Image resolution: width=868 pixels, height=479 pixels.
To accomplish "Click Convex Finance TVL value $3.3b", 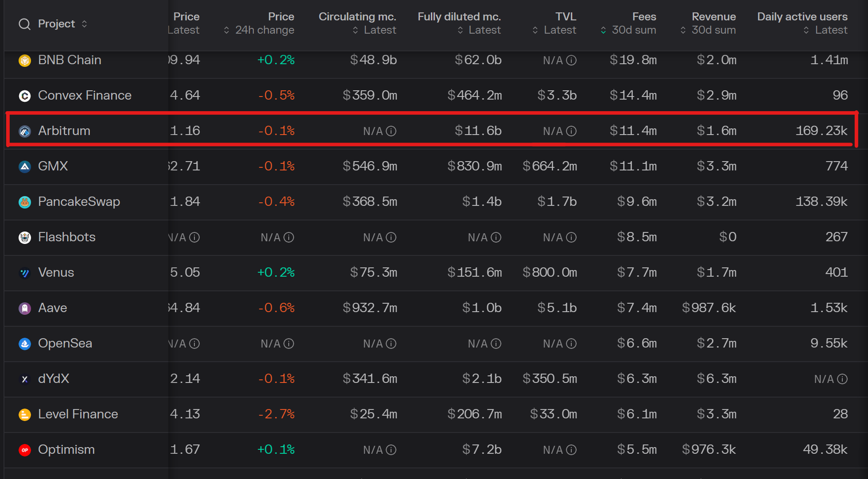I will coord(557,95).
